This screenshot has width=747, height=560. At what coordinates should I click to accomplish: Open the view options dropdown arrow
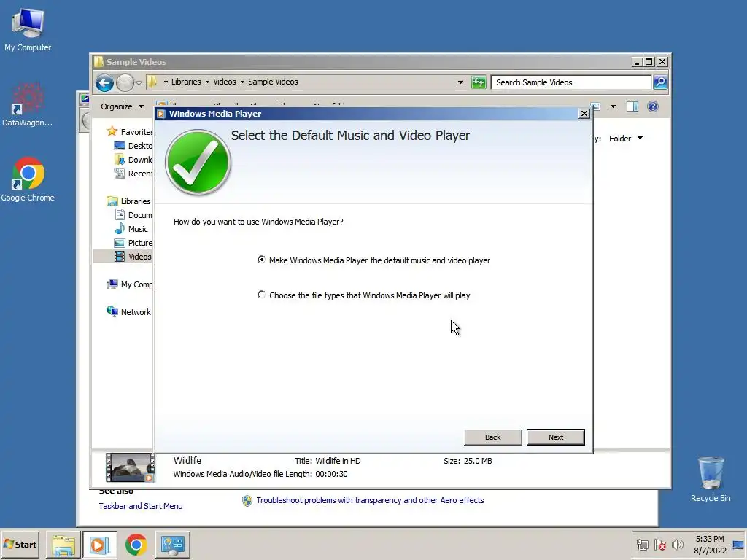click(x=613, y=106)
